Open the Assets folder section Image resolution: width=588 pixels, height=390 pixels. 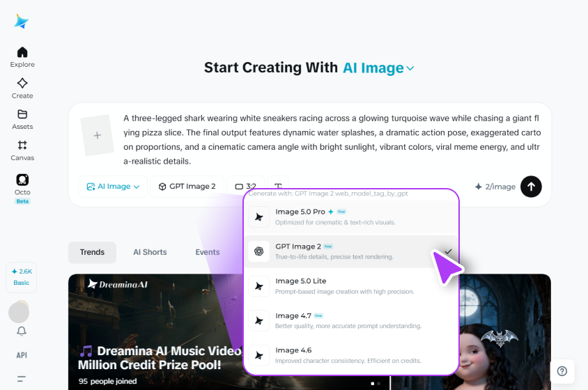click(22, 119)
